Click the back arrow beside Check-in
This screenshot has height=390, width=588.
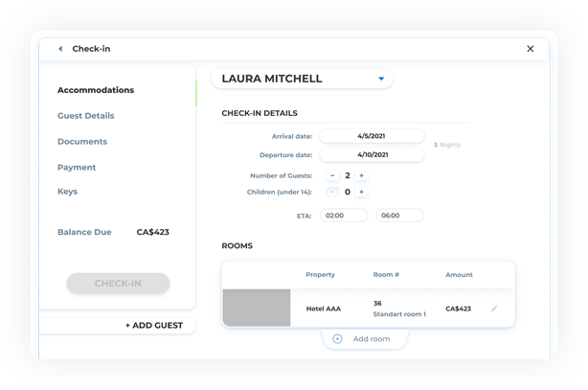[60, 49]
